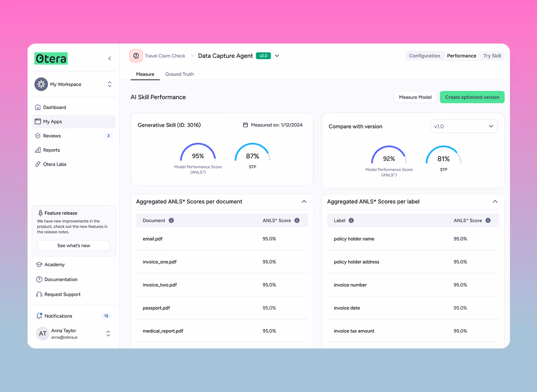
Task: Expand Anna Taylor's account menu
Action: coord(108,333)
